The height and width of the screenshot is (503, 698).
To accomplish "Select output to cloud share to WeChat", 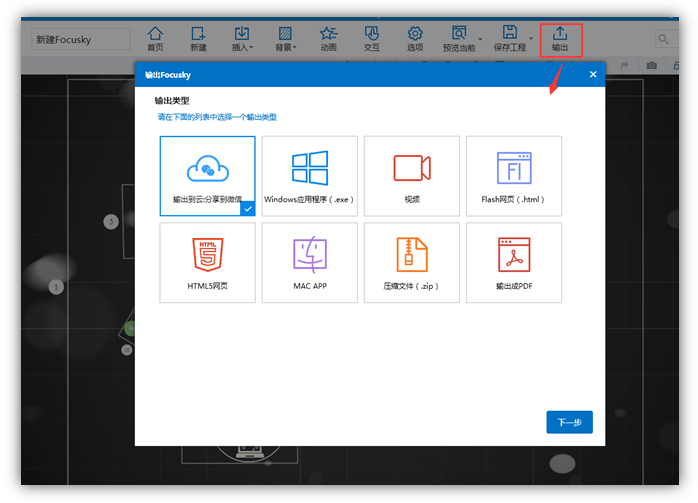I will (x=207, y=176).
